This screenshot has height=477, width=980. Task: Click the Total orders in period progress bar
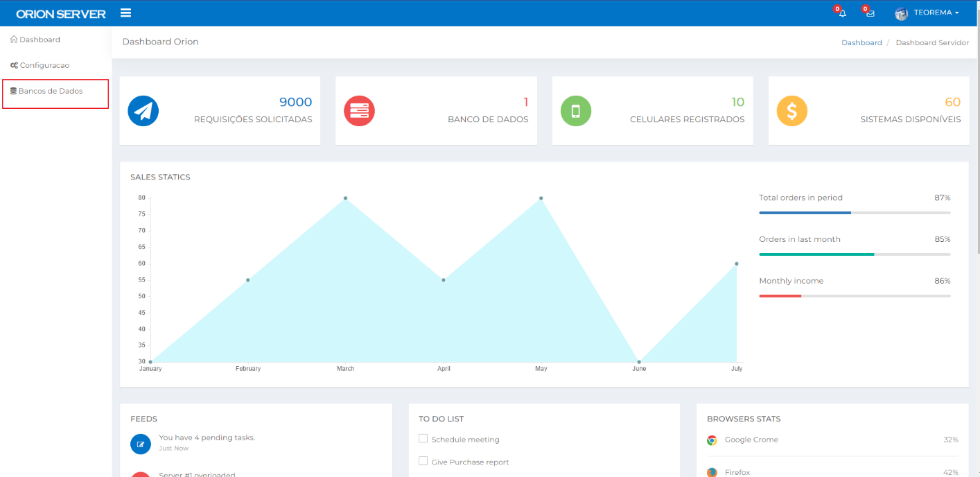point(855,213)
